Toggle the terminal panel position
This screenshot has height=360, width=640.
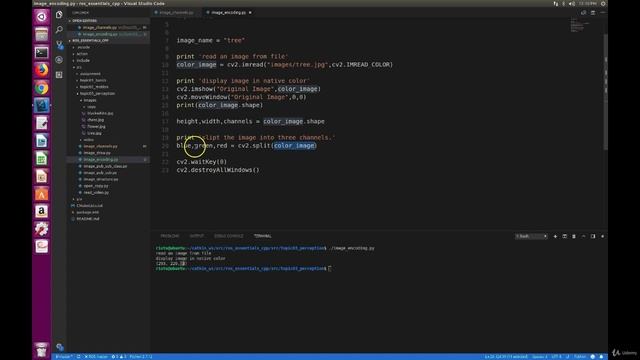coord(593,236)
